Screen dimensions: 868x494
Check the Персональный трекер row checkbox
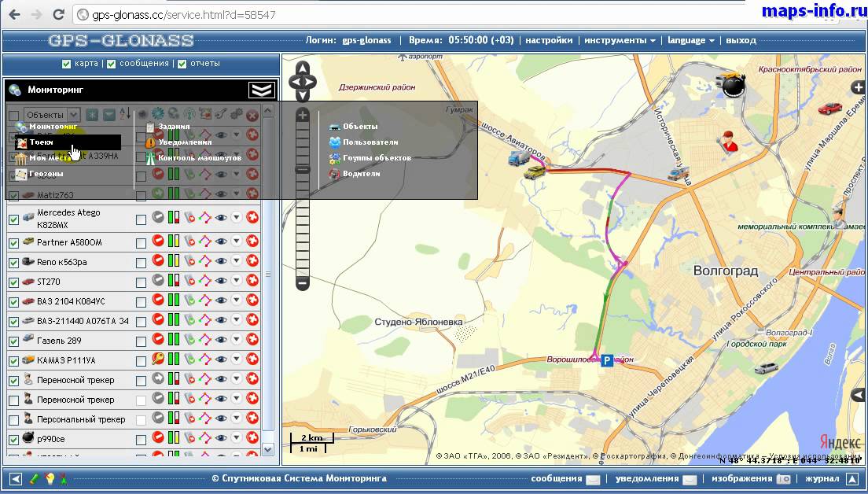click(x=14, y=420)
